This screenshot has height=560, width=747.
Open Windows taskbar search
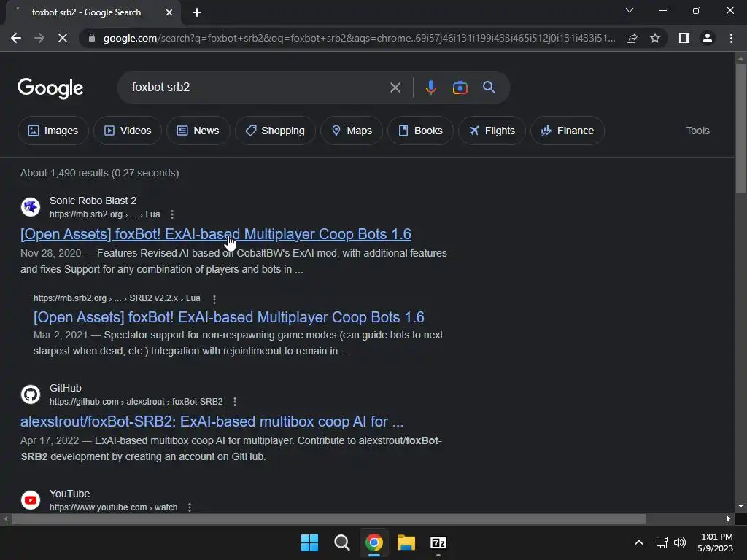[341, 542]
